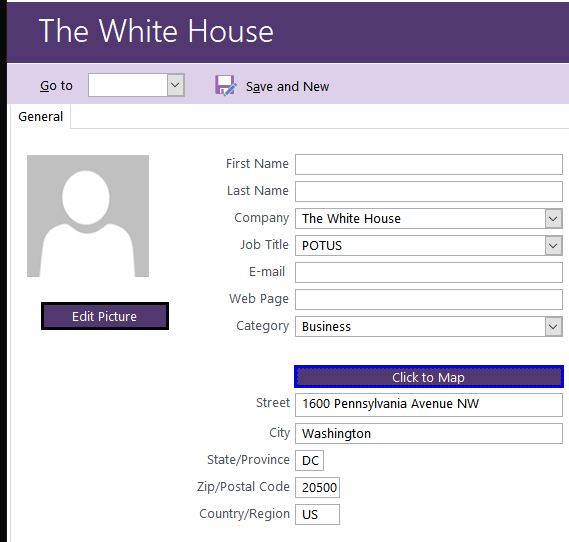The height and width of the screenshot is (542, 569).
Task: Open the Go to dropdown arrow
Action: pos(176,85)
